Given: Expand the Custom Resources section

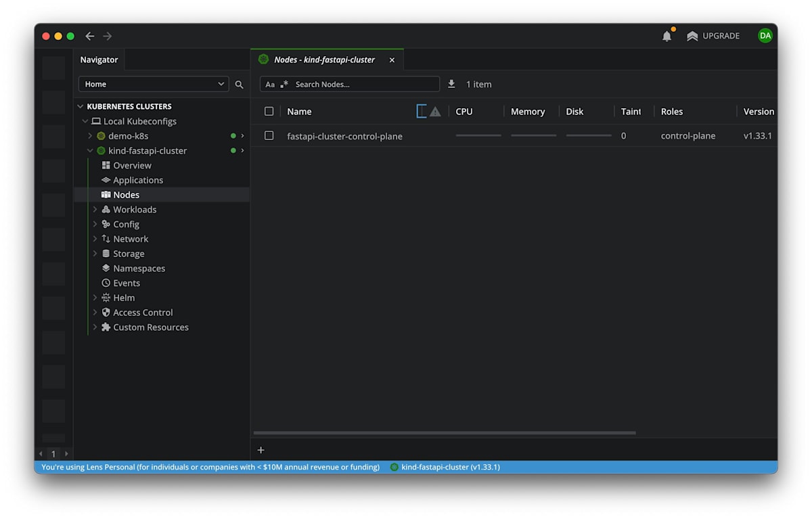Looking at the screenshot, I should 95,327.
